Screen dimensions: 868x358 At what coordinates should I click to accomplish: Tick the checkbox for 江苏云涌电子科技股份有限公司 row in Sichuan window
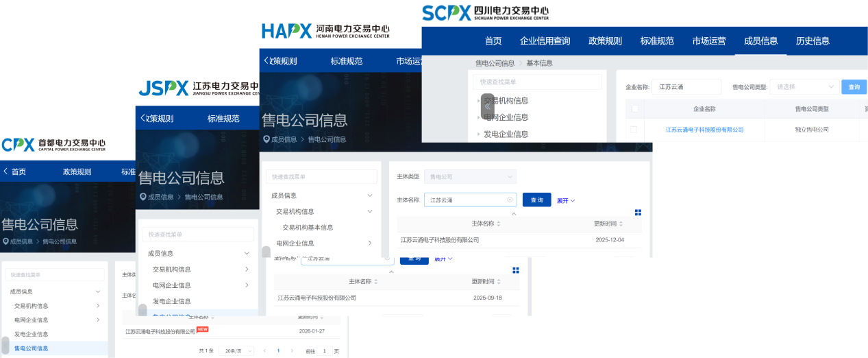pos(634,130)
